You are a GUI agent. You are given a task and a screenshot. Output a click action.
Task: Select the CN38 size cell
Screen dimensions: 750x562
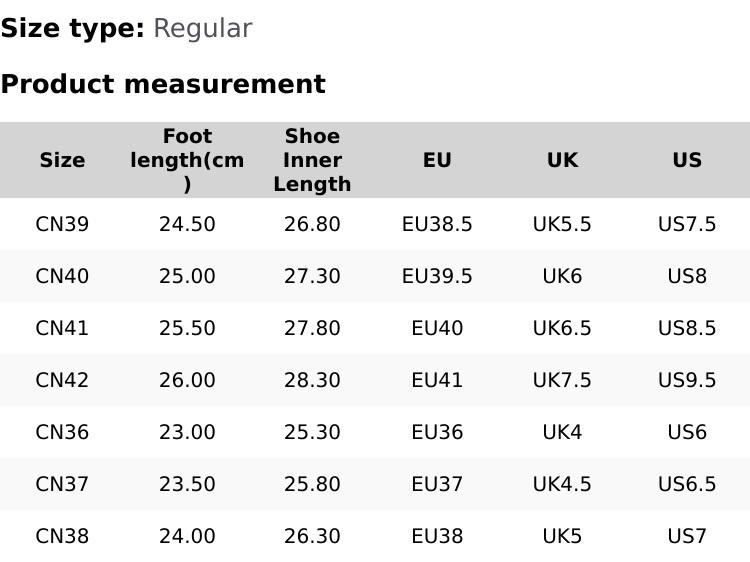point(62,536)
